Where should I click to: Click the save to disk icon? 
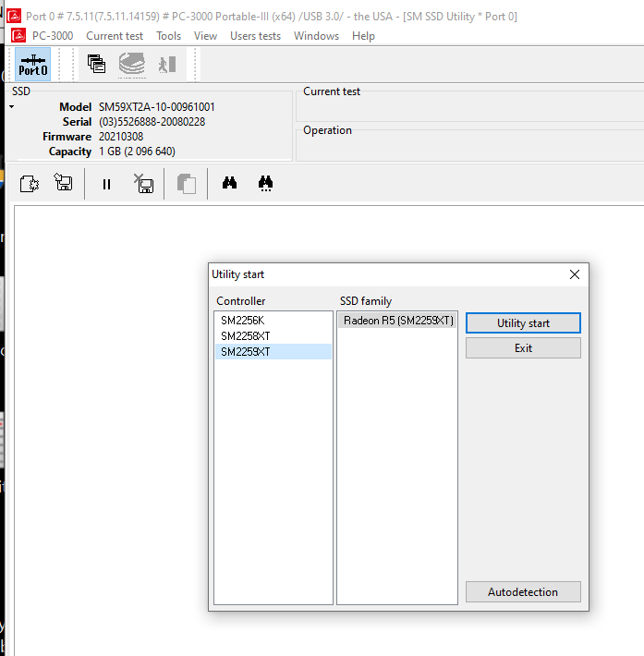[63, 183]
